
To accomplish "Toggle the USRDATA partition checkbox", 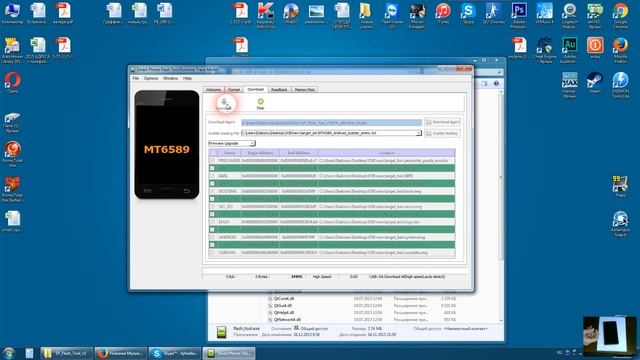I will (x=212, y=253).
